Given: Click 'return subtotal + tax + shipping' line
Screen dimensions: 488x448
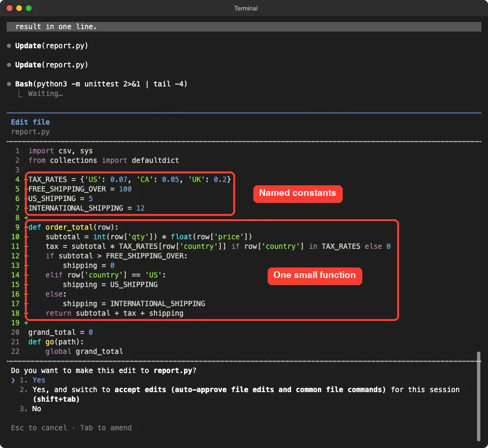Looking at the screenshot, I should click(x=115, y=313).
